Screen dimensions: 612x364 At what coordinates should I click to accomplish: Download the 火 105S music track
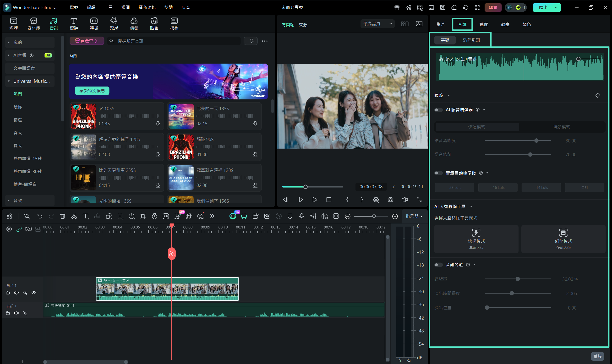click(x=158, y=124)
